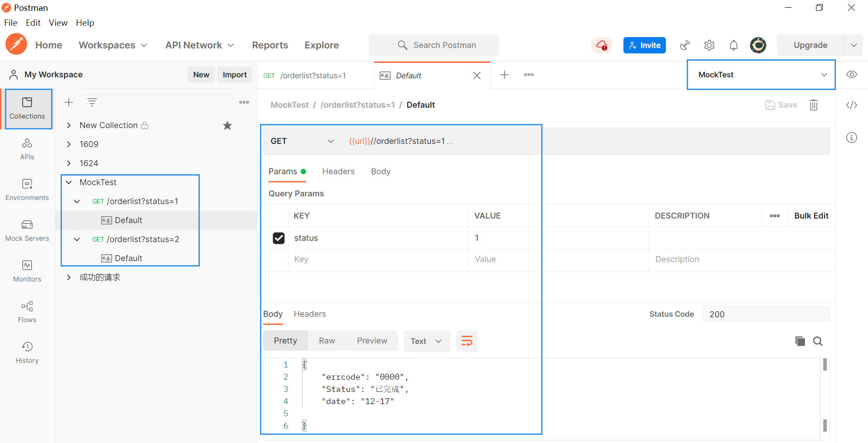868x443 pixels.
Task: Switch to the request Headers tab
Action: click(338, 171)
